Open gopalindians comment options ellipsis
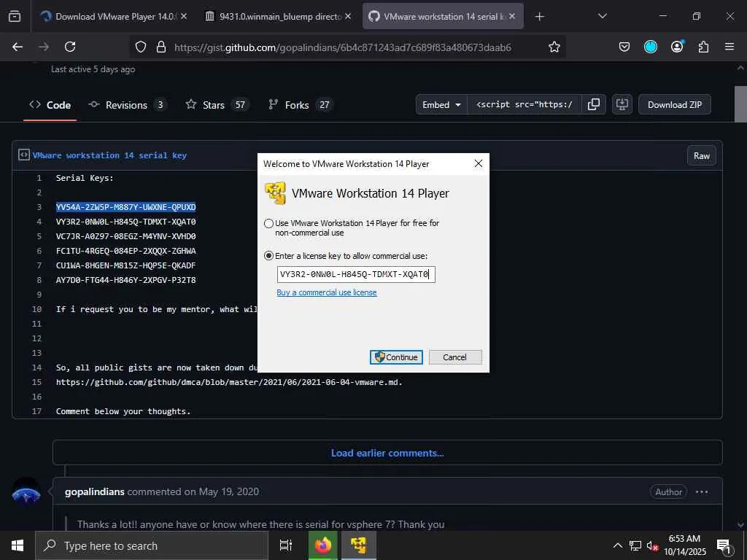This screenshot has width=747, height=560. (702, 492)
